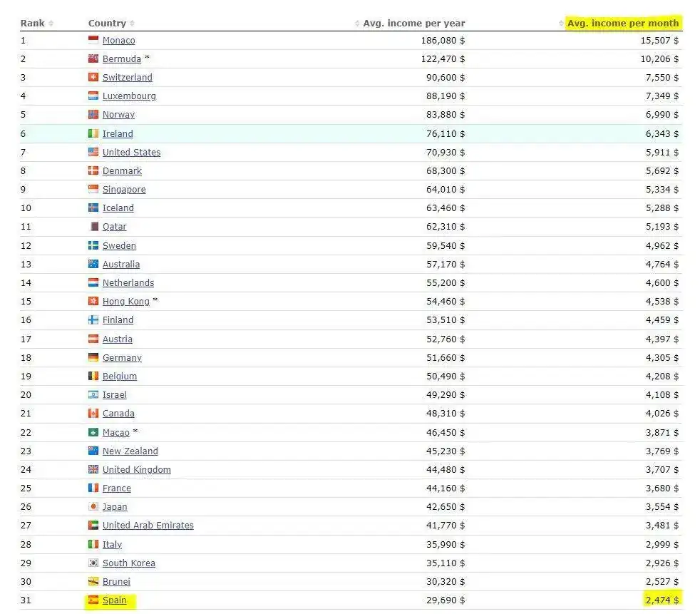This screenshot has height=614, width=700.
Task: Click the Germany flag icon
Action: click(x=93, y=358)
